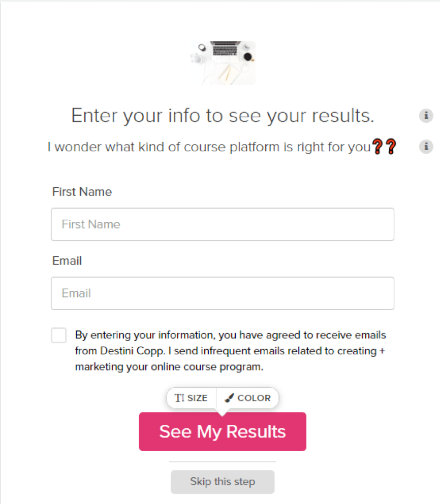
Task: Click the second red question mark emoji
Action: point(391,147)
